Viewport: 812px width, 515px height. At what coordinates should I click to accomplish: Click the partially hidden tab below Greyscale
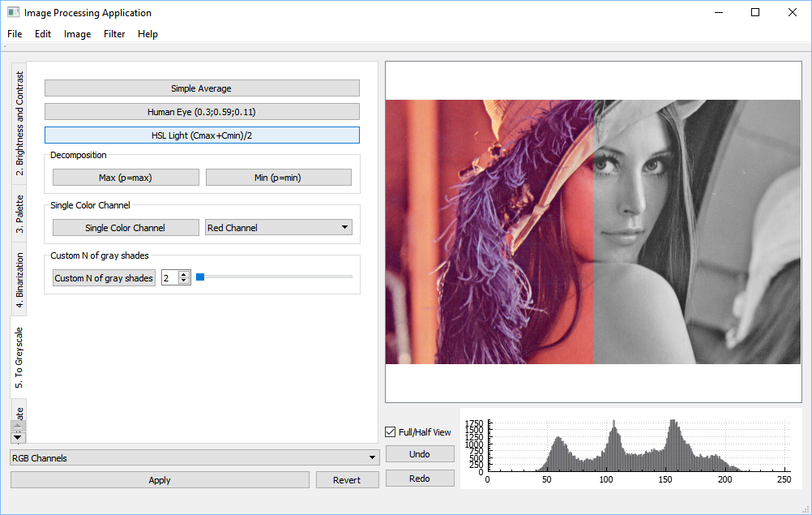[19, 410]
